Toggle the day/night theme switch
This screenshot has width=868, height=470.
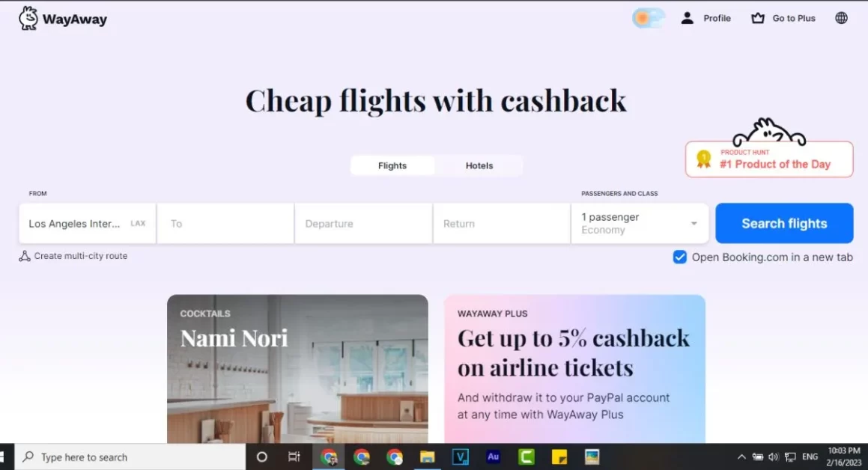click(649, 18)
